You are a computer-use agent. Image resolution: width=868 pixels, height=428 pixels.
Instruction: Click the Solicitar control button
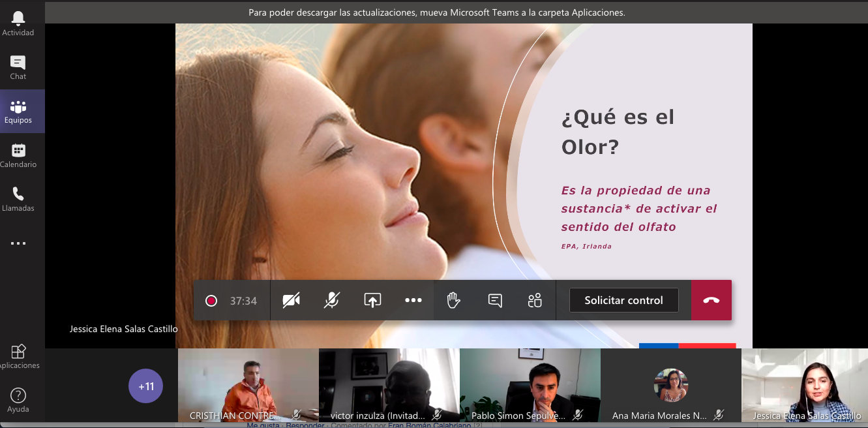pyautogui.click(x=623, y=300)
